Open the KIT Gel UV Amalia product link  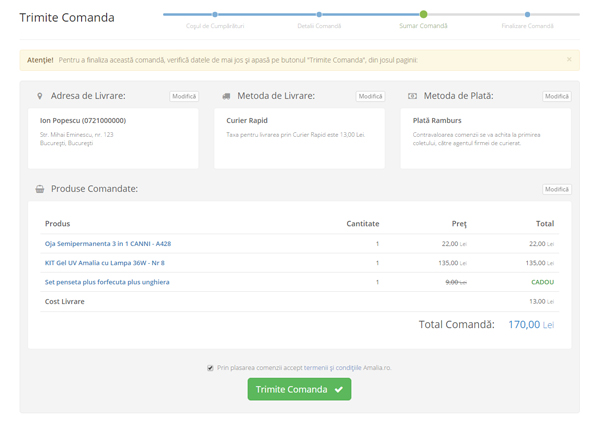point(105,262)
